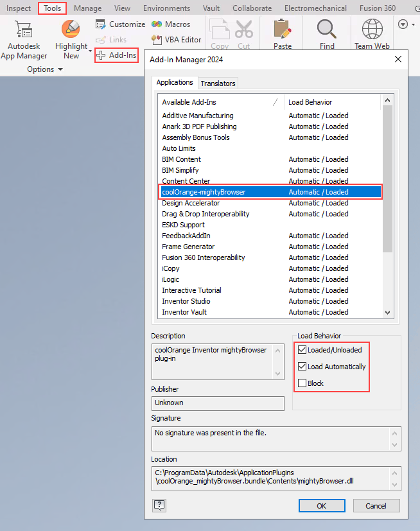The height and width of the screenshot is (531, 420).
Task: Open the Collaborate ribbon tab
Action: pyautogui.click(x=252, y=8)
